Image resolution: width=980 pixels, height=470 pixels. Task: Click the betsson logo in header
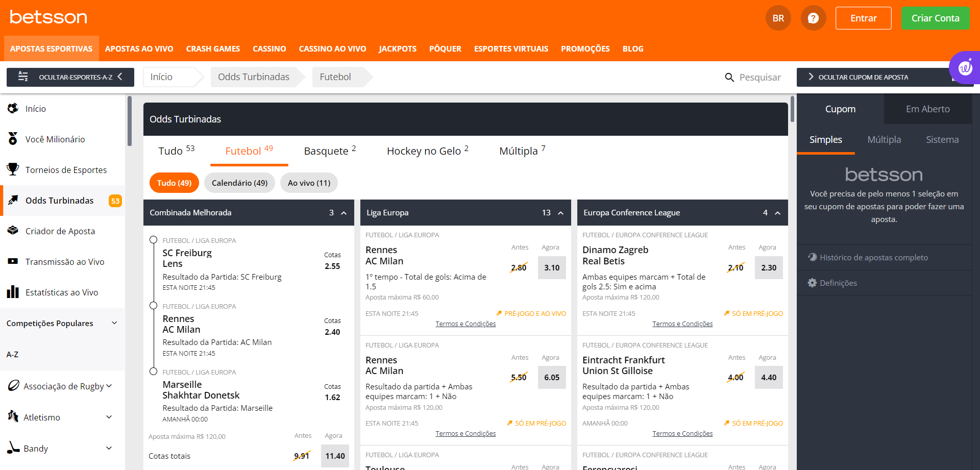point(48,17)
